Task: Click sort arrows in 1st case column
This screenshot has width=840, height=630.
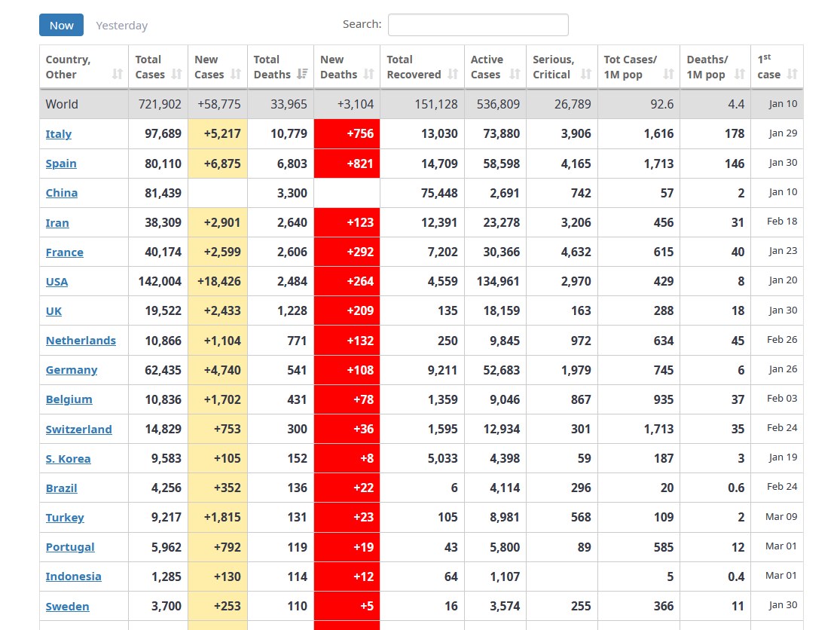Action: 792,74
